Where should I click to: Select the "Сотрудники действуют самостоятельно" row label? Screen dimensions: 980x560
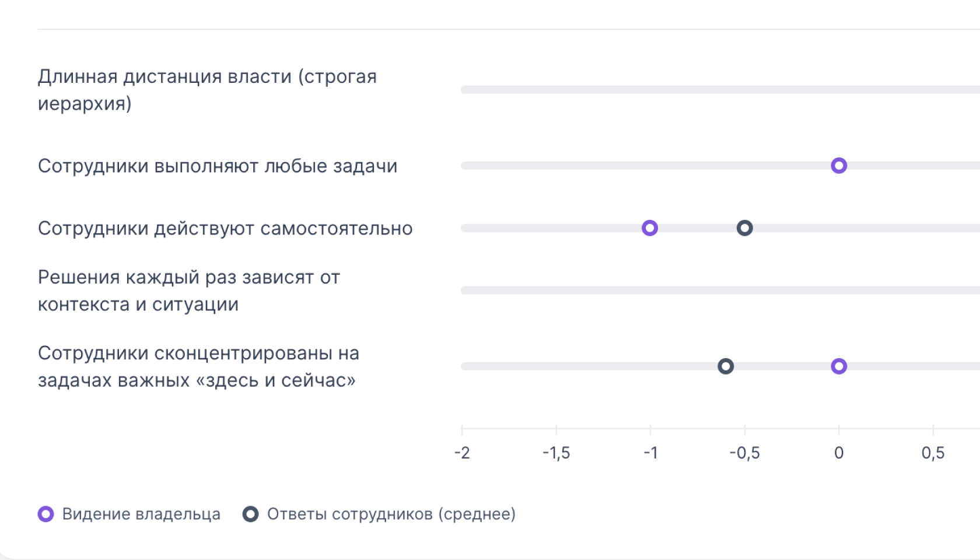(x=225, y=229)
